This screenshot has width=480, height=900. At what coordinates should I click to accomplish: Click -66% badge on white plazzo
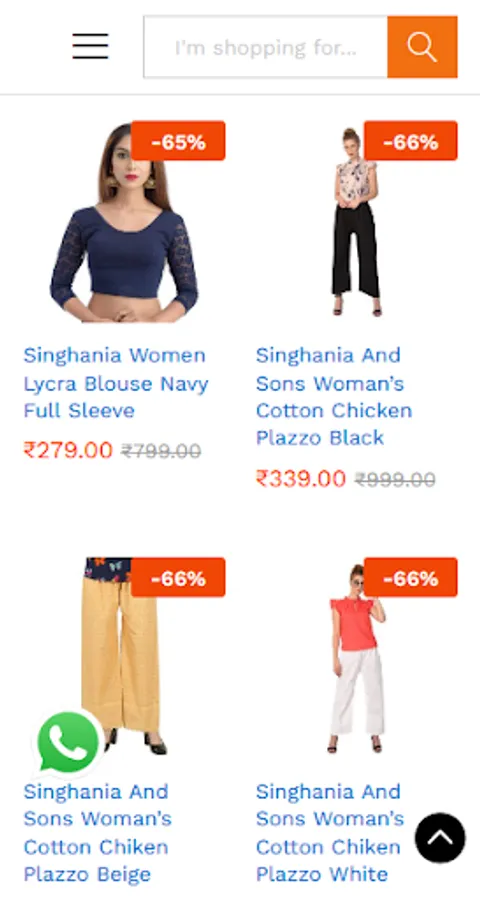tap(411, 577)
